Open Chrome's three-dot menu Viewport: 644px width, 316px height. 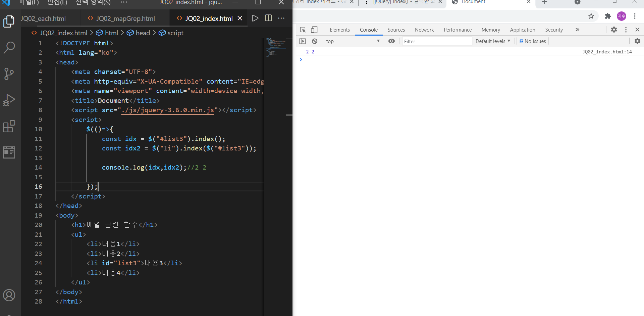[x=635, y=16]
